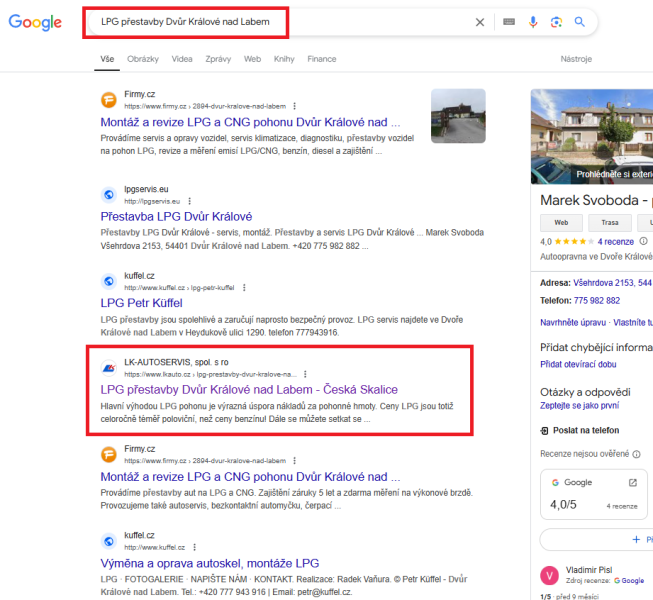The image size is (653, 600).
Task: Switch to the Knihy tab
Action: (284, 59)
